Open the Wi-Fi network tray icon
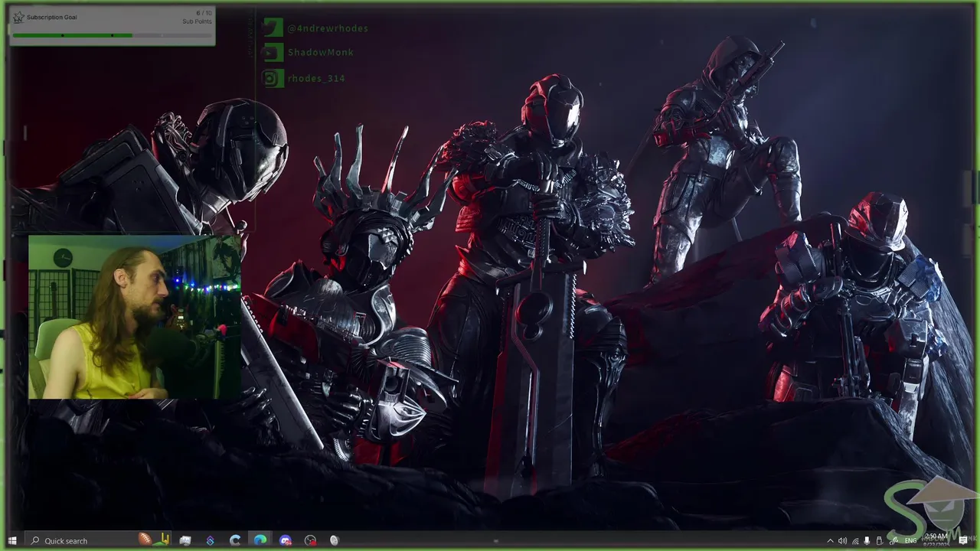Image resolution: width=980 pixels, height=551 pixels. click(855, 541)
